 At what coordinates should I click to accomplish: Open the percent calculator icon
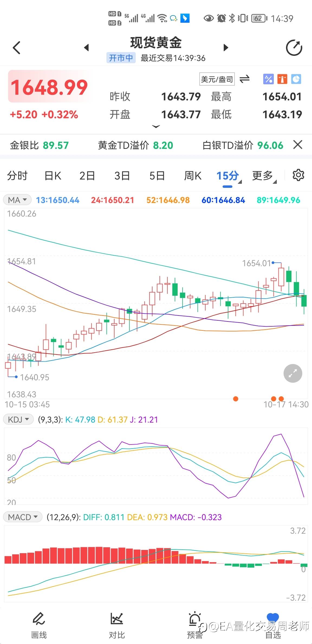point(268,79)
